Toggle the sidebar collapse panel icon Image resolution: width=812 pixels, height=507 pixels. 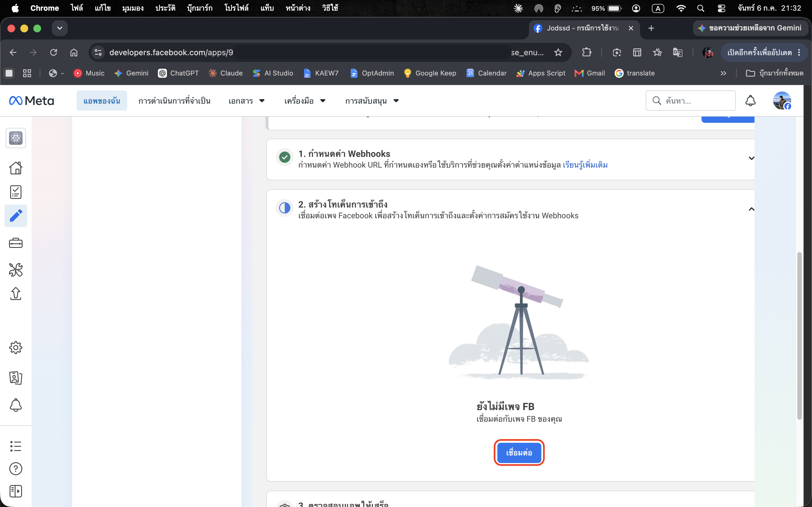pyautogui.click(x=16, y=491)
